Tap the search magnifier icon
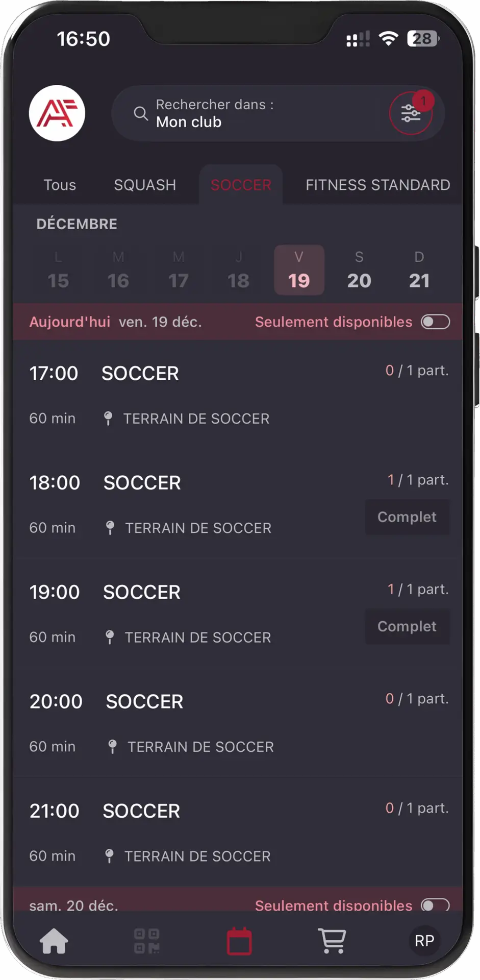480x980 pixels. point(141,113)
